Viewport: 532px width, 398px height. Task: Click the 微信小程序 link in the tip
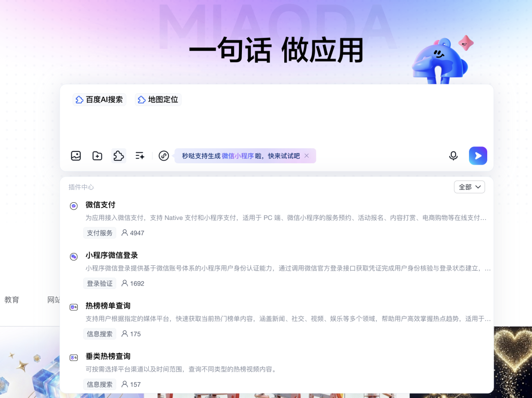point(238,156)
